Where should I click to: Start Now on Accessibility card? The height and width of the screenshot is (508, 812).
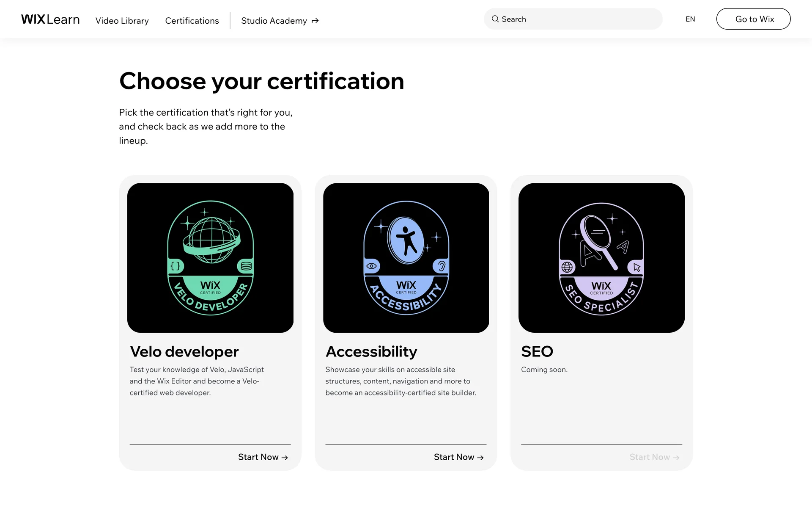tap(458, 457)
